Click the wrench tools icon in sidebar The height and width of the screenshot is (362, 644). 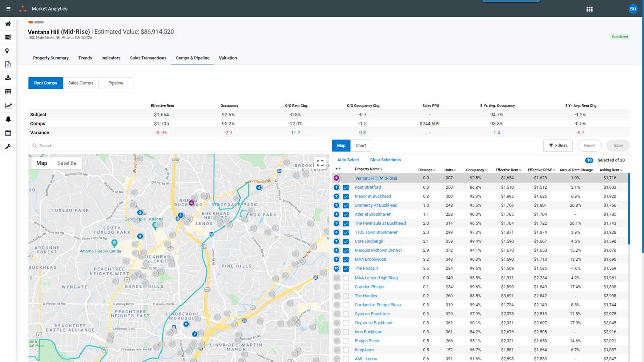8,147
